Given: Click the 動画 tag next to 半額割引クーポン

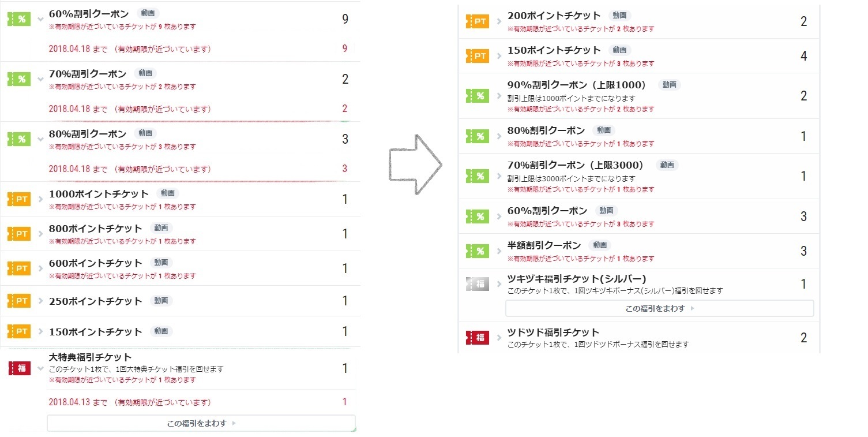Looking at the screenshot, I should (600, 245).
